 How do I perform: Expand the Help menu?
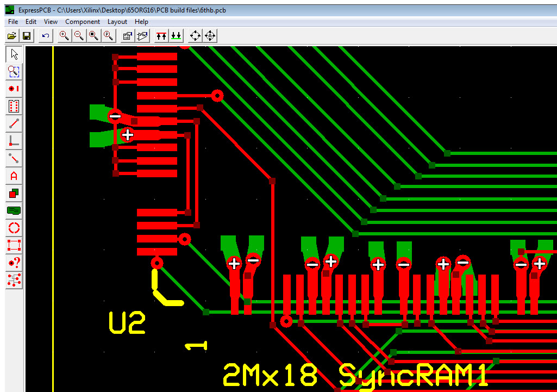(x=141, y=22)
